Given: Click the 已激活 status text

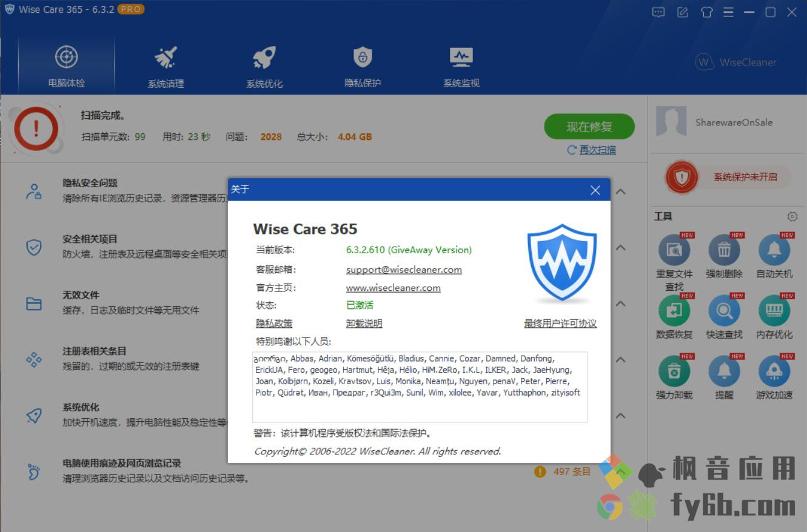Looking at the screenshot, I should [x=360, y=305].
